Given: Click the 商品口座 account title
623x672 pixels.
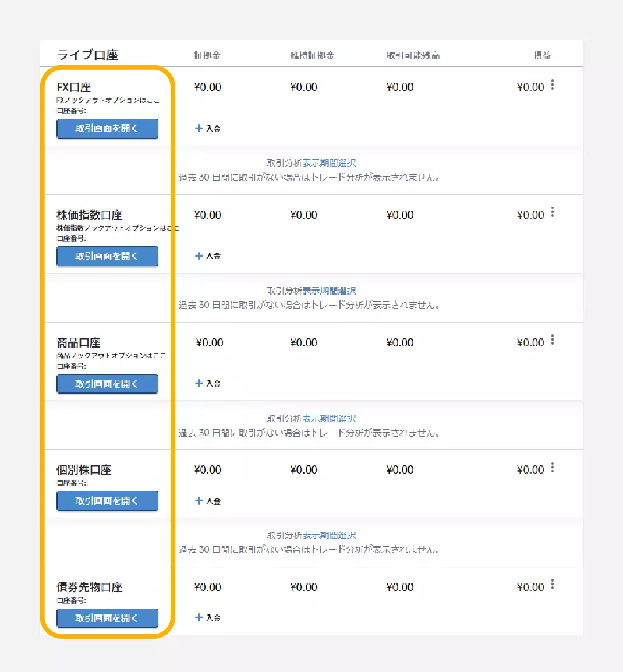Looking at the screenshot, I should click(x=79, y=342).
